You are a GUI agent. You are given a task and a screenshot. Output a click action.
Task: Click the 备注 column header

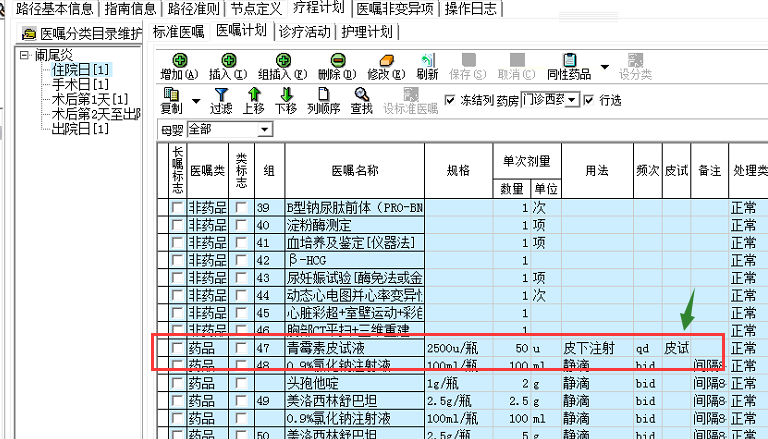click(709, 171)
